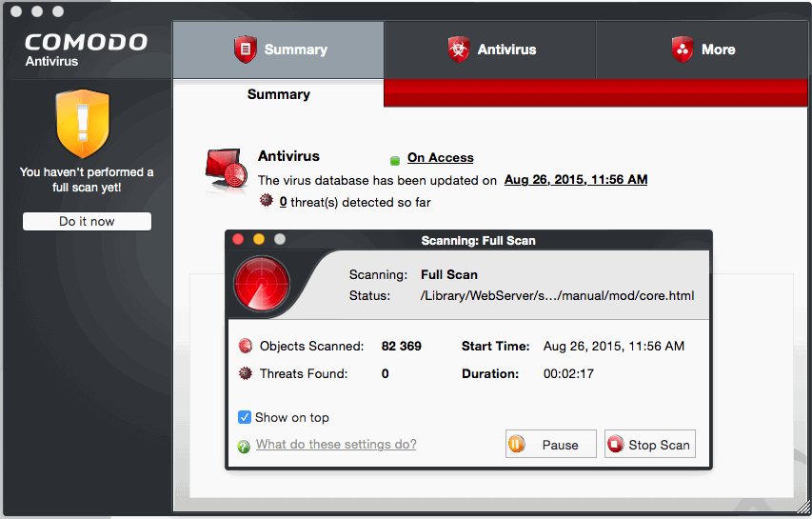The height and width of the screenshot is (519, 812).
Task: Click the Antivirus tab's biohazard shield icon
Action: [x=458, y=50]
